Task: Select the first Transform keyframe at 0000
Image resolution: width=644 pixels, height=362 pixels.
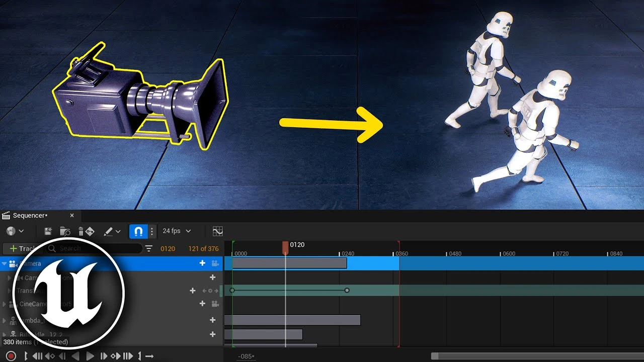Action: click(x=232, y=291)
